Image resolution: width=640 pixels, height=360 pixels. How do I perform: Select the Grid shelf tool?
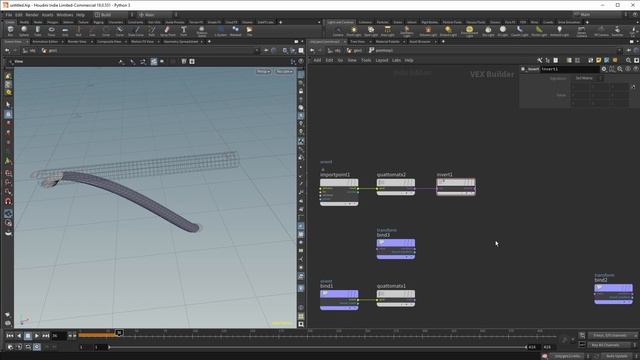65,31
